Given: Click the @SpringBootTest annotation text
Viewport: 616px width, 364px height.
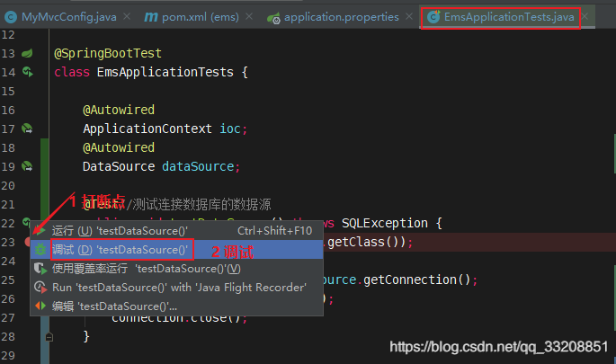Looking at the screenshot, I should tap(108, 53).
